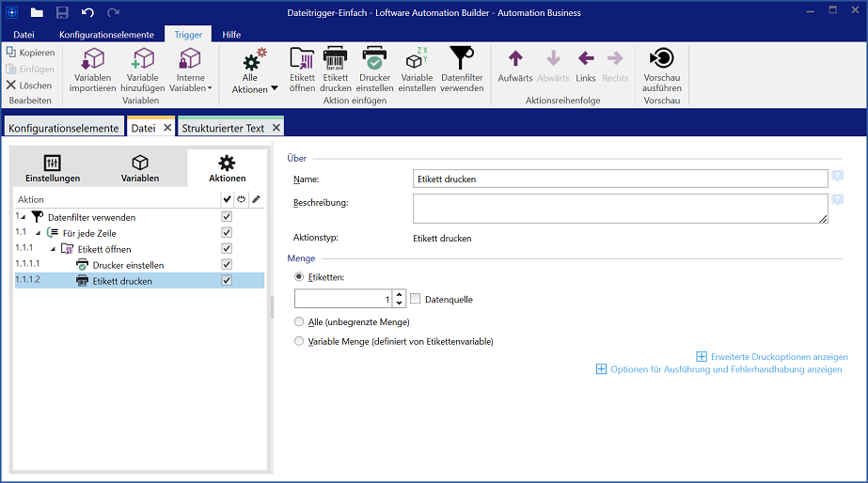
Task: Select the Variable Menge radio option
Action: pos(300,341)
